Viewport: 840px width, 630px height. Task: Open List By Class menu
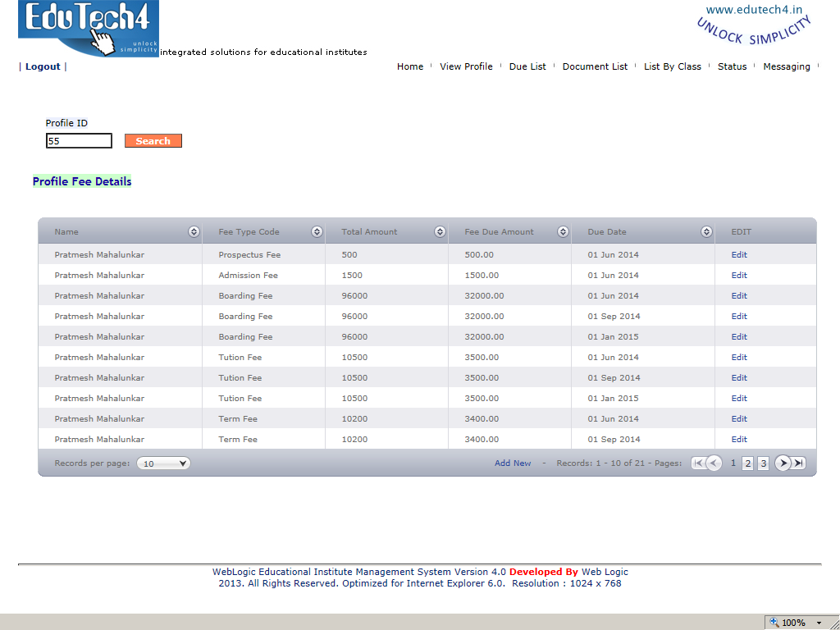pos(673,66)
